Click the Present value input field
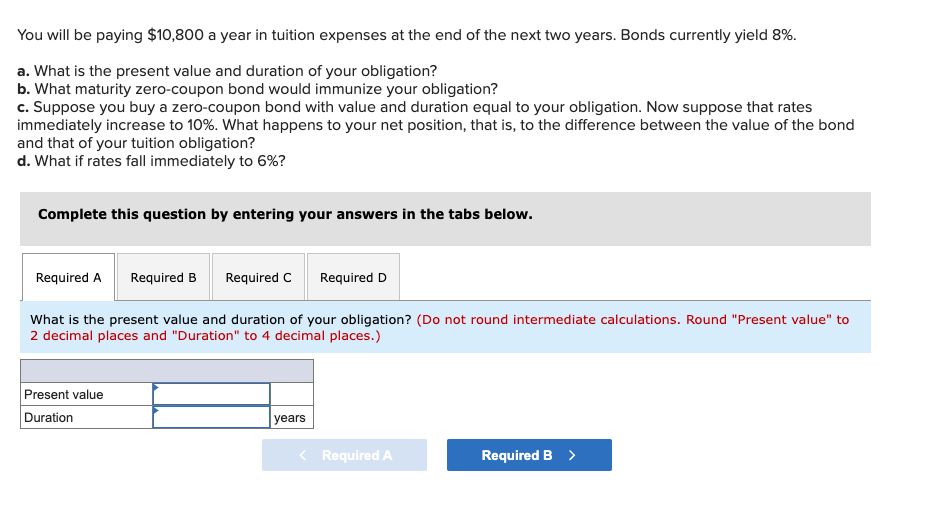The width and height of the screenshot is (936, 516). [212, 394]
